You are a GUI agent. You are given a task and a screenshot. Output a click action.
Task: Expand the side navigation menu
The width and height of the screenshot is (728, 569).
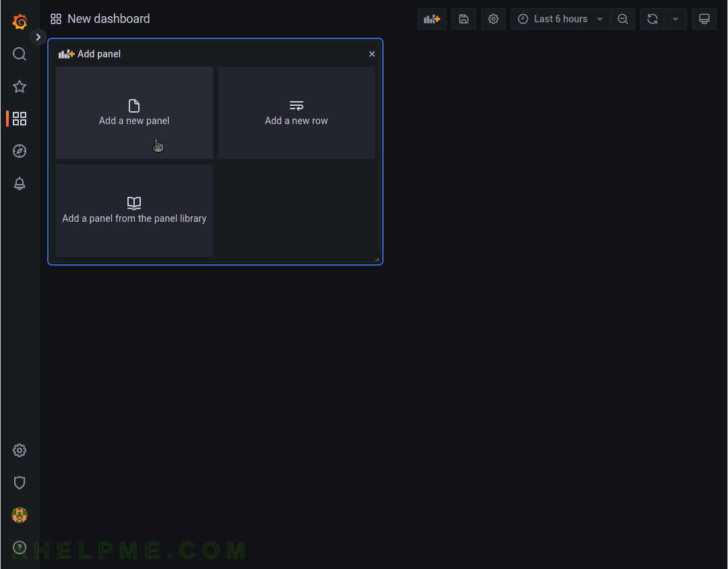pyautogui.click(x=38, y=37)
